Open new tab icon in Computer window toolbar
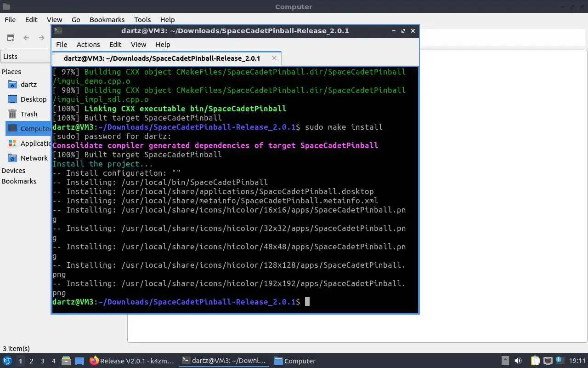Screen dimensions: 588x368 pos(11,38)
